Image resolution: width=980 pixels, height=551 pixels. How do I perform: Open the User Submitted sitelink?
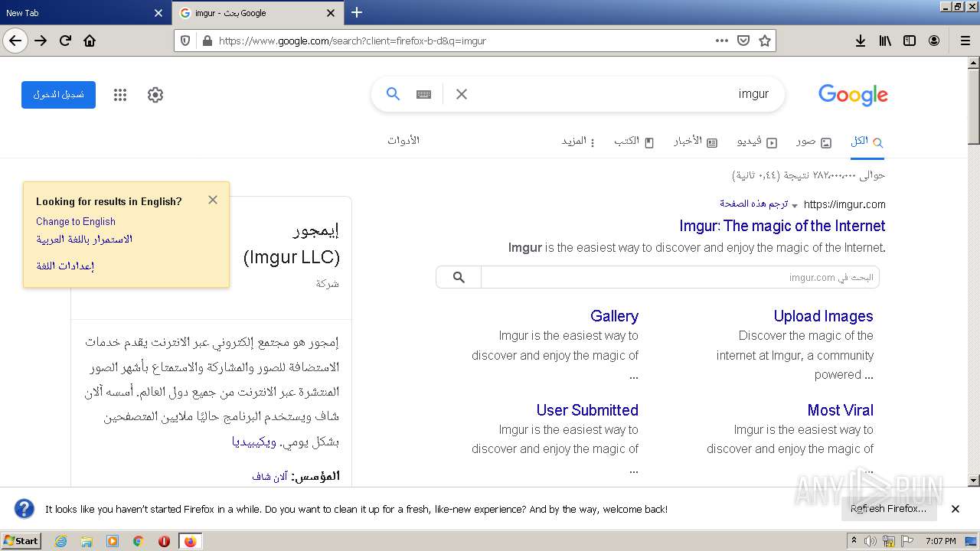587,410
